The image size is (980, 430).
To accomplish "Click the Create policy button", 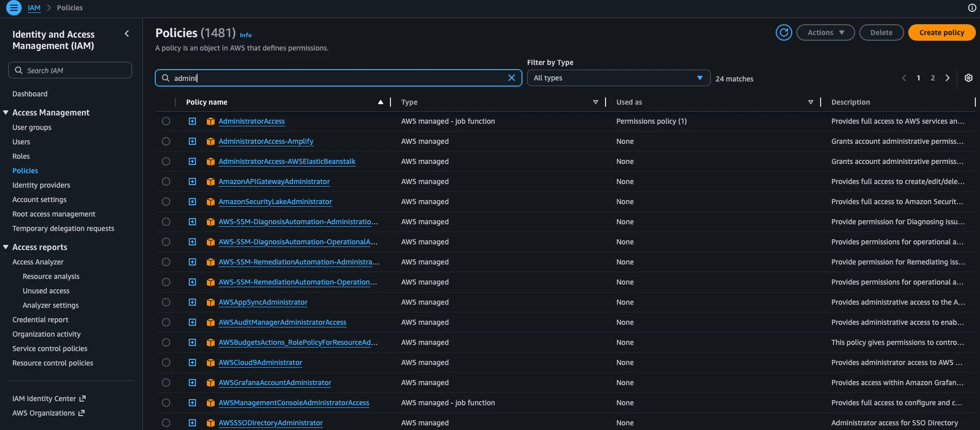I will (941, 32).
